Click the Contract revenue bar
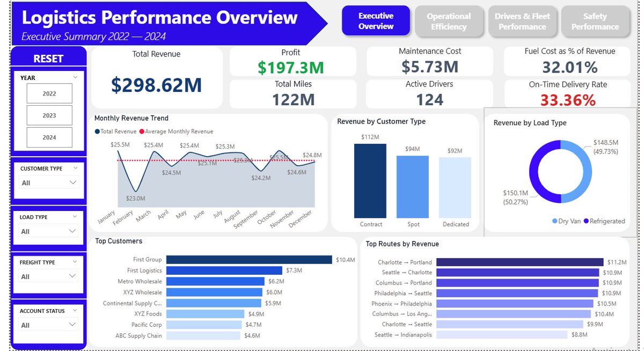 point(370,181)
